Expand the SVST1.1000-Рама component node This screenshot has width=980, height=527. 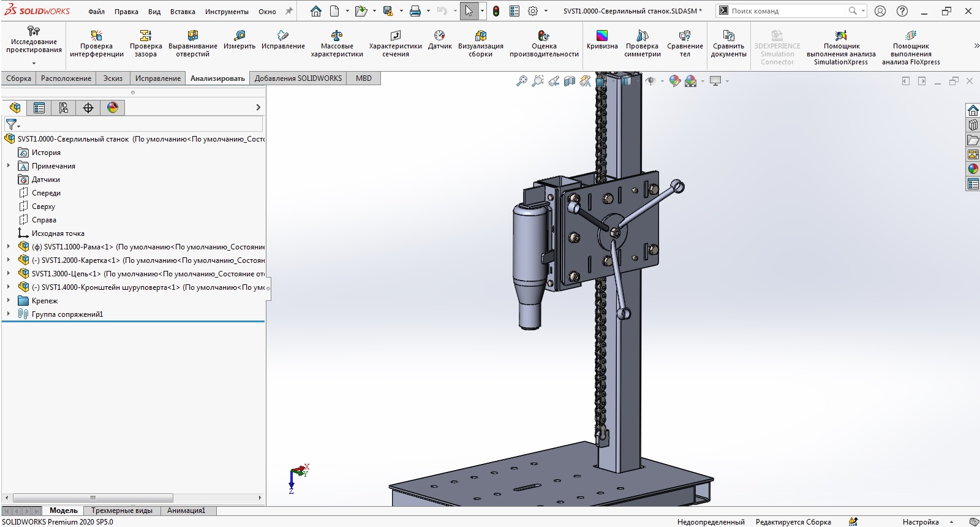pyautogui.click(x=9, y=247)
